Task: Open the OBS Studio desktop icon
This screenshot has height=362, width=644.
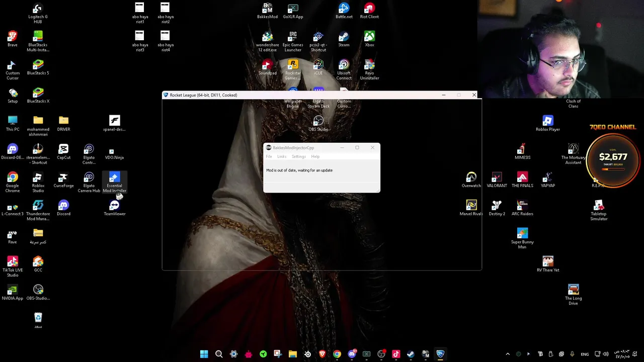Action: [x=318, y=124]
